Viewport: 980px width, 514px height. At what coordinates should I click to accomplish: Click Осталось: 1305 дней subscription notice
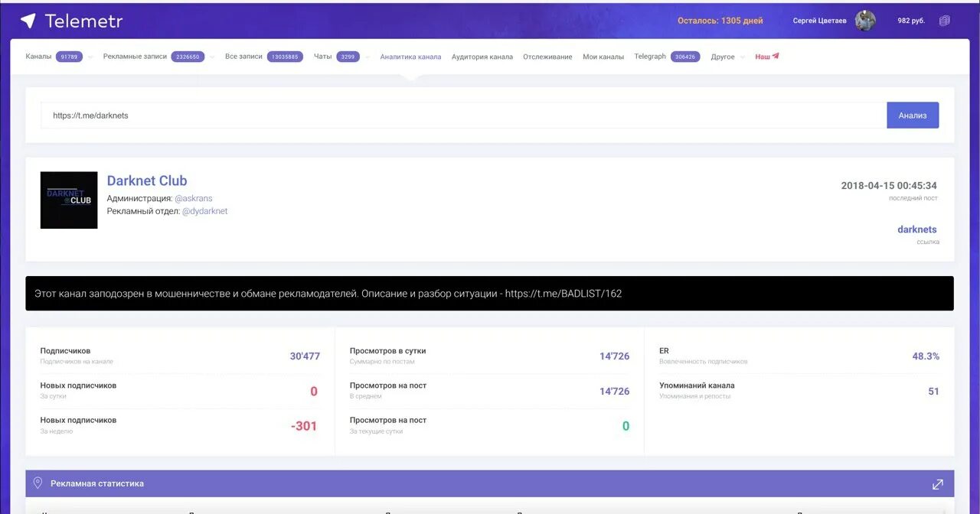[x=720, y=21]
